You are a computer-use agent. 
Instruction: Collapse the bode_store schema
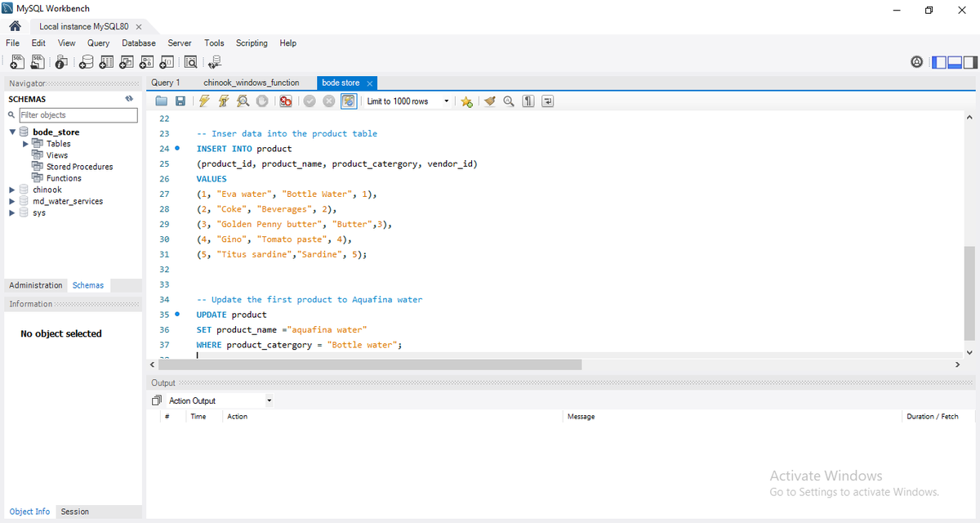point(12,132)
